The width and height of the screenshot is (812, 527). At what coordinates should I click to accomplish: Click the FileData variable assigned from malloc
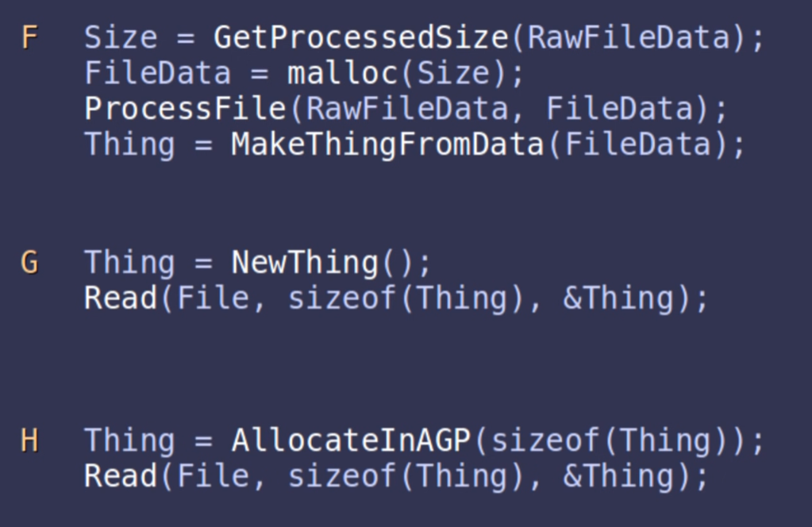pos(158,74)
